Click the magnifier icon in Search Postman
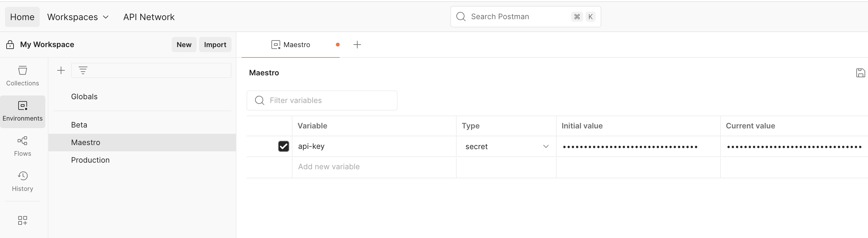The width and height of the screenshot is (868, 238). 461,17
